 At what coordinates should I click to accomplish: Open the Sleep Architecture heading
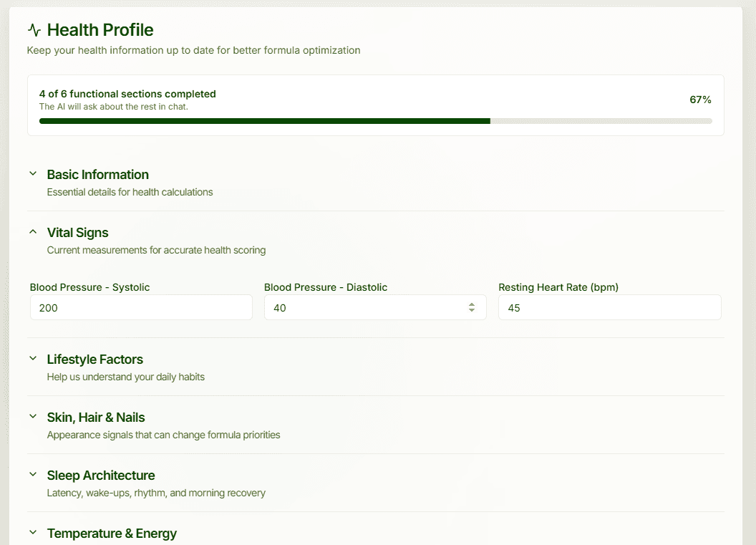click(101, 476)
